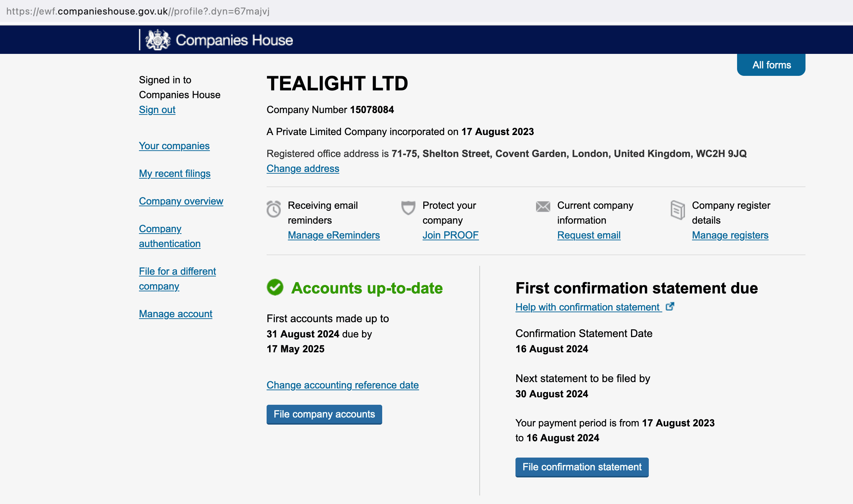Open Manage registers link
Viewport: 853px width, 504px height.
coord(730,235)
